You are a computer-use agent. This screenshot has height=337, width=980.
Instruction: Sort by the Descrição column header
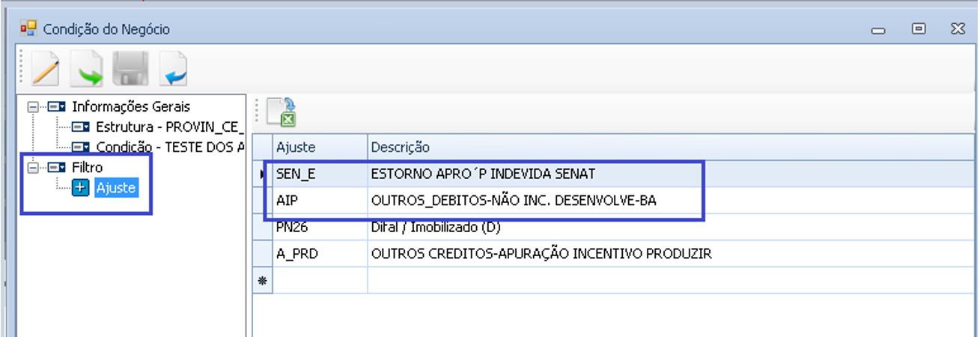(x=672, y=148)
